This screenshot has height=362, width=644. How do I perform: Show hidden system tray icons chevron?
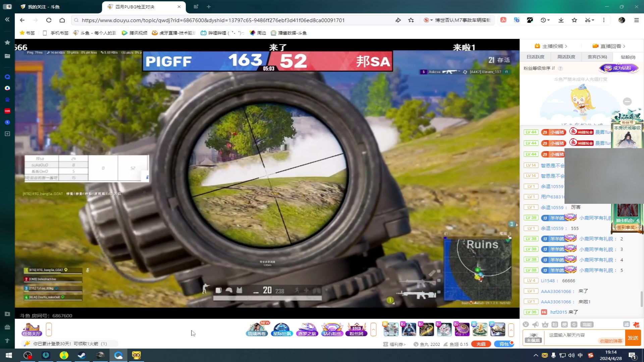[x=536, y=355]
